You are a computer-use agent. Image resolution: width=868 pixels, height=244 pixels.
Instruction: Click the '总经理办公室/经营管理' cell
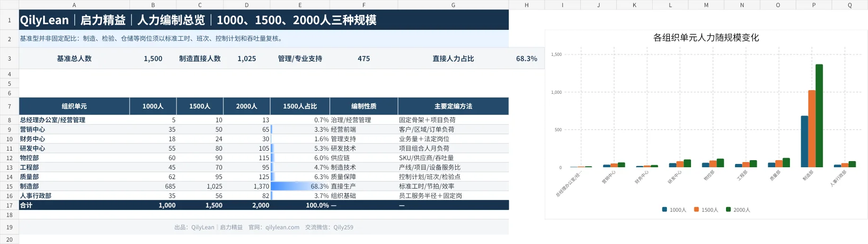click(74, 120)
